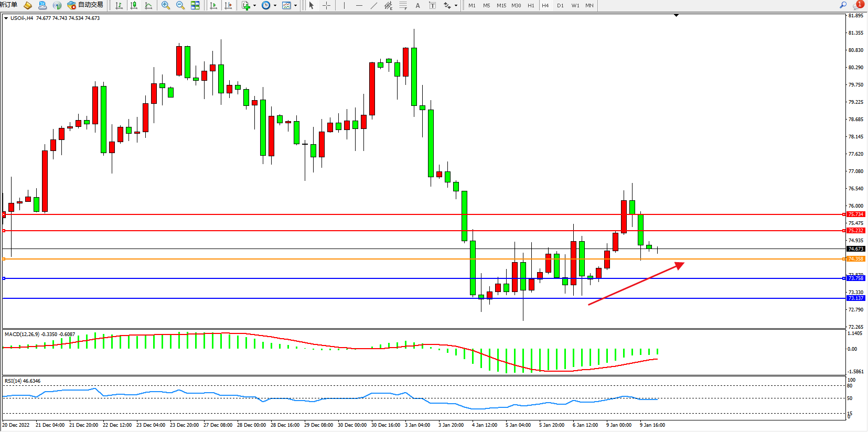868x432 pixels.
Task: Select the Text label tool
Action: coord(417,5)
